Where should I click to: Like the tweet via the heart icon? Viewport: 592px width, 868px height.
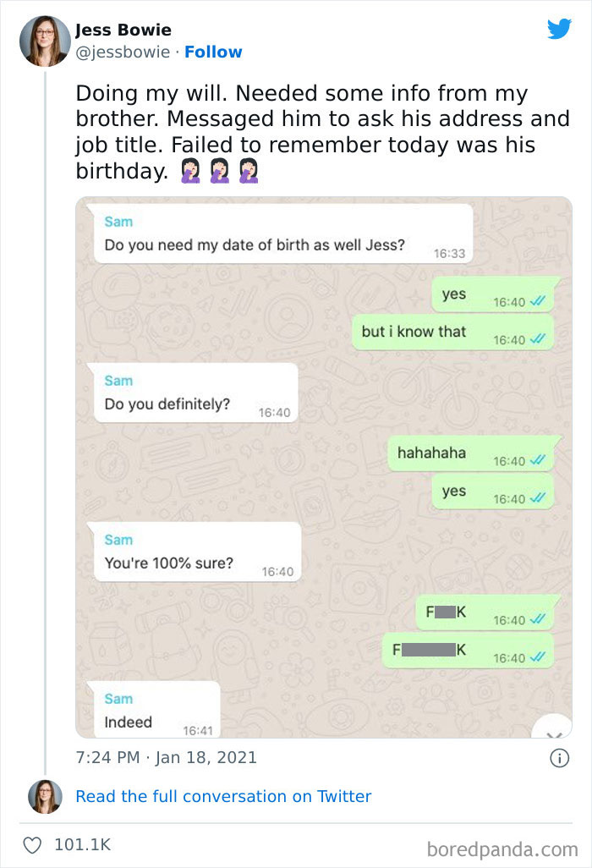35,843
